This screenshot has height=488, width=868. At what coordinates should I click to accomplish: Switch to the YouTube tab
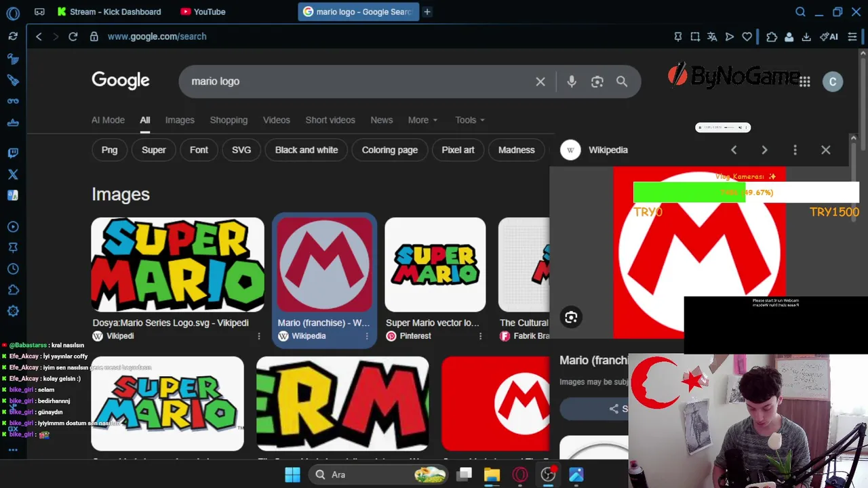pyautogui.click(x=203, y=12)
